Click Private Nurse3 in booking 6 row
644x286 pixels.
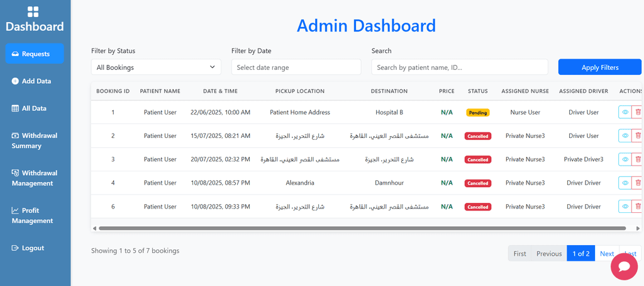click(525, 207)
